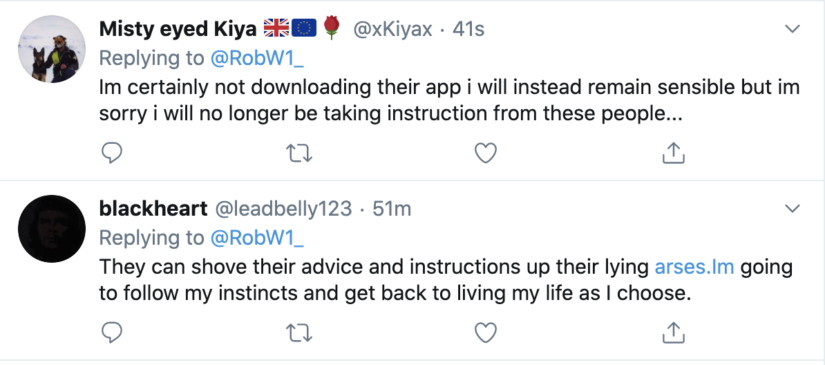Viewport: 825px width, 365px height.
Task: Reply to blackheart's tweet
Action: click(x=111, y=333)
